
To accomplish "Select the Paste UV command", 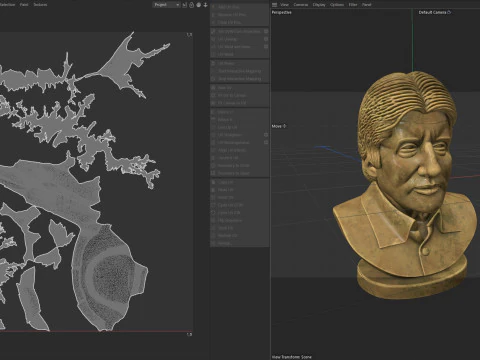I will (x=240, y=190).
